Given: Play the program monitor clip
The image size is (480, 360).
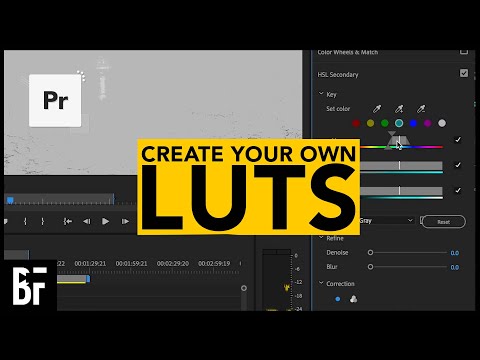Looking at the screenshot, I should 105,221.
